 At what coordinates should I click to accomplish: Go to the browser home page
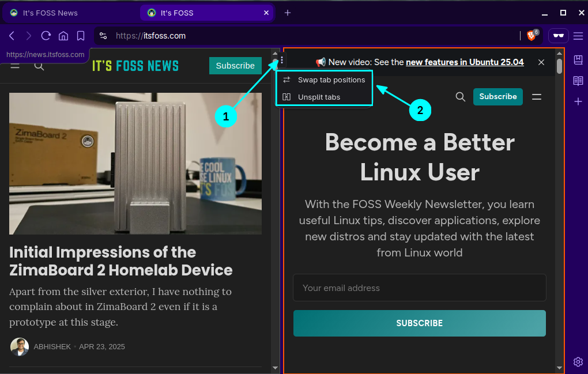(x=63, y=35)
